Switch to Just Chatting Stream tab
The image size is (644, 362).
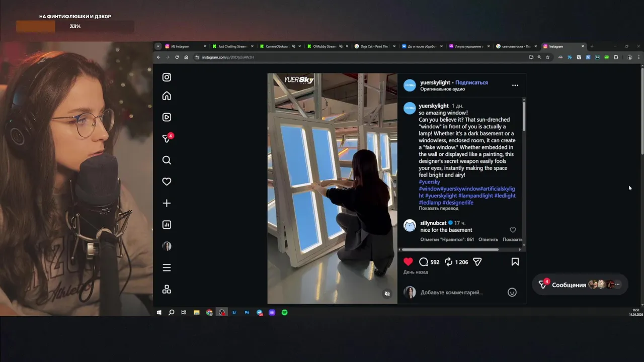tap(231, 46)
